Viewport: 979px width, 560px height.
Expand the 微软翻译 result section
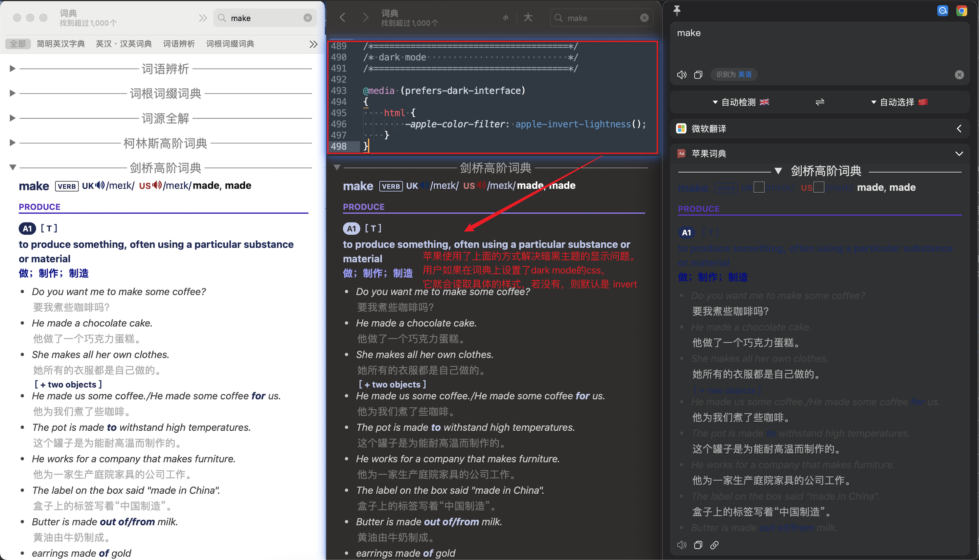click(x=959, y=128)
